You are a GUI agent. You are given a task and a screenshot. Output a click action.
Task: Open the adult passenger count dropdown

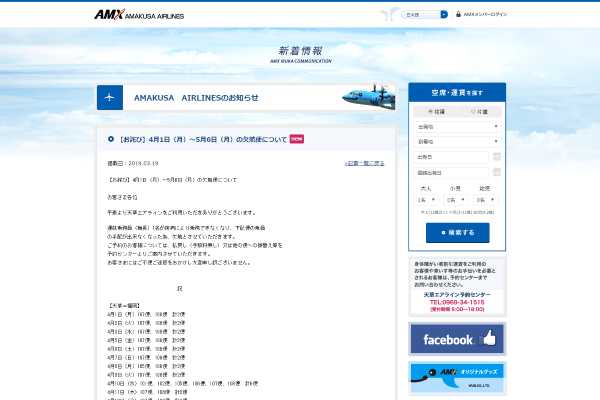click(426, 200)
